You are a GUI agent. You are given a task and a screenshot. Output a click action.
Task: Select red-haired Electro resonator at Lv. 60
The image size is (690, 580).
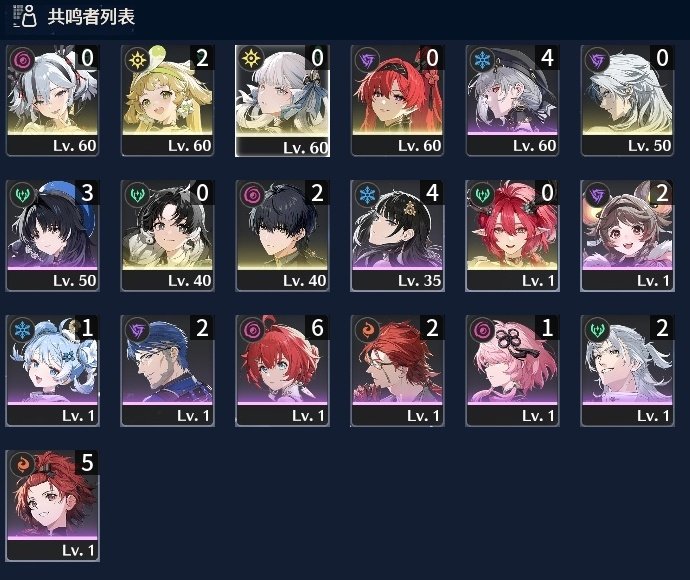tap(397, 100)
